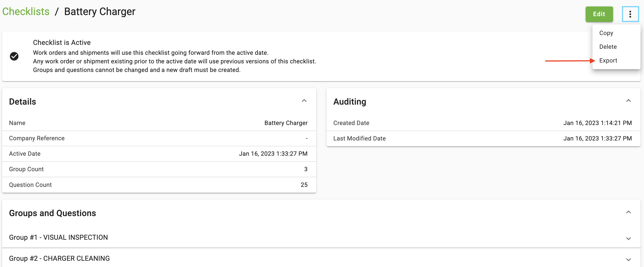Open the three-dot more options menu
This screenshot has height=267, width=644.
(630, 14)
